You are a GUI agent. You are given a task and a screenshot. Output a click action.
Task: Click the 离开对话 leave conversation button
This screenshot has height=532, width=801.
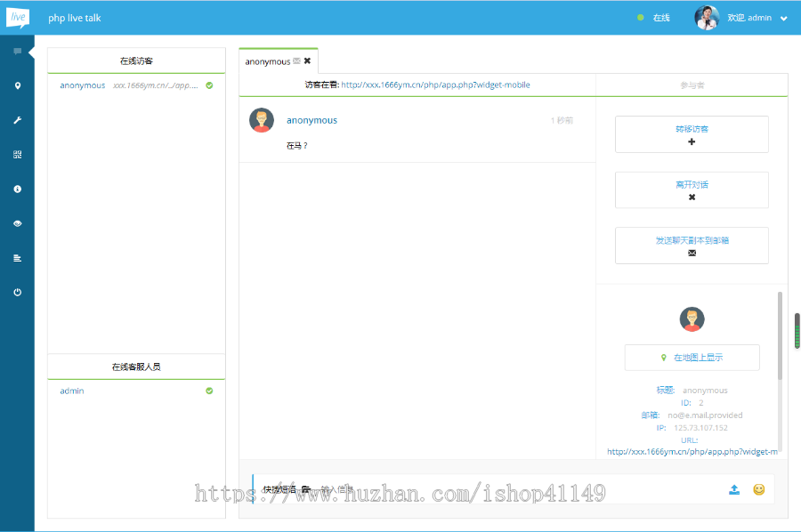(x=692, y=189)
